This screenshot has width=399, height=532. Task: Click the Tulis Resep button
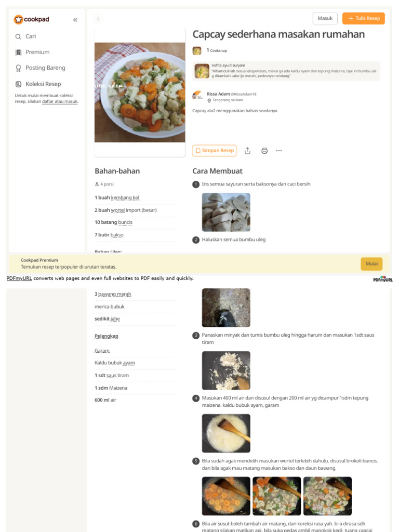coord(363,18)
